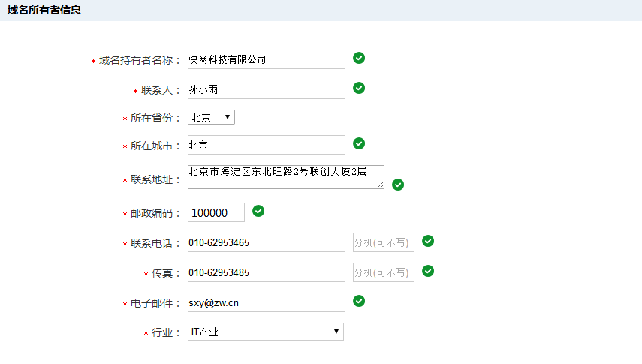Image resolution: width=642 pixels, height=364 pixels.
Task: Open the province dropdown showing 北京
Action: [x=211, y=117]
